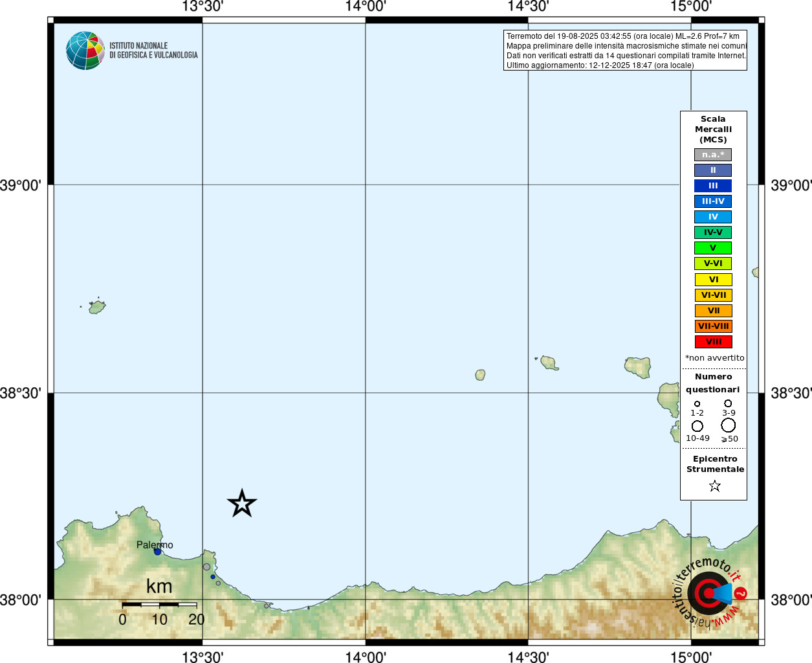Pick the yellow VI intensity swatch
Screen dimensions: 812x663
713,280
